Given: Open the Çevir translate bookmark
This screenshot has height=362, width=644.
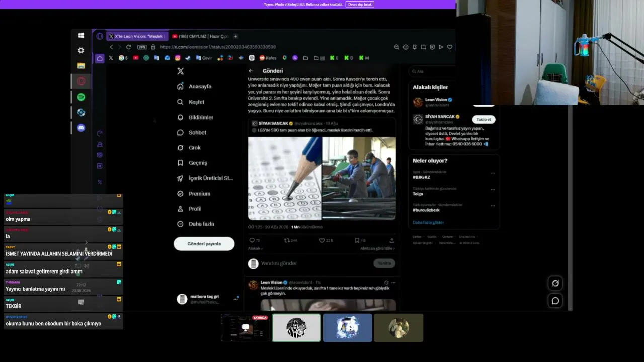Looking at the screenshot, I should [x=204, y=58].
